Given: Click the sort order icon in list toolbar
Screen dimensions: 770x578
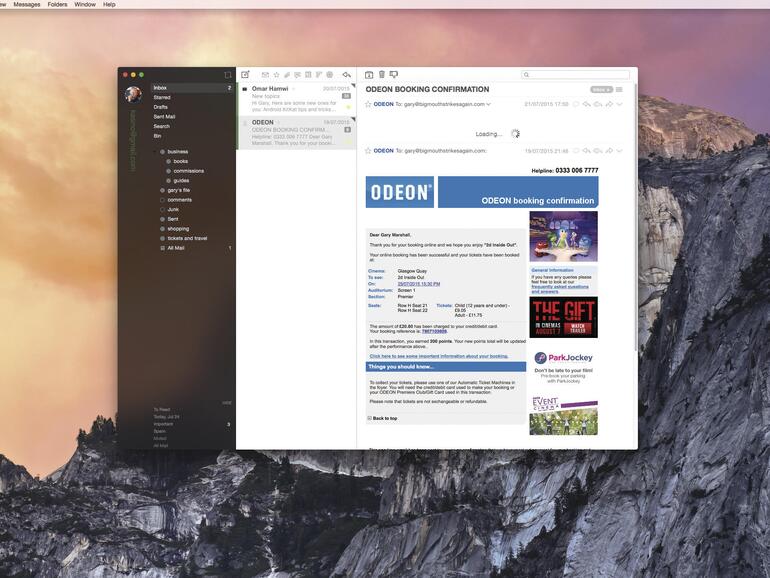Looking at the screenshot, I should click(319, 75).
